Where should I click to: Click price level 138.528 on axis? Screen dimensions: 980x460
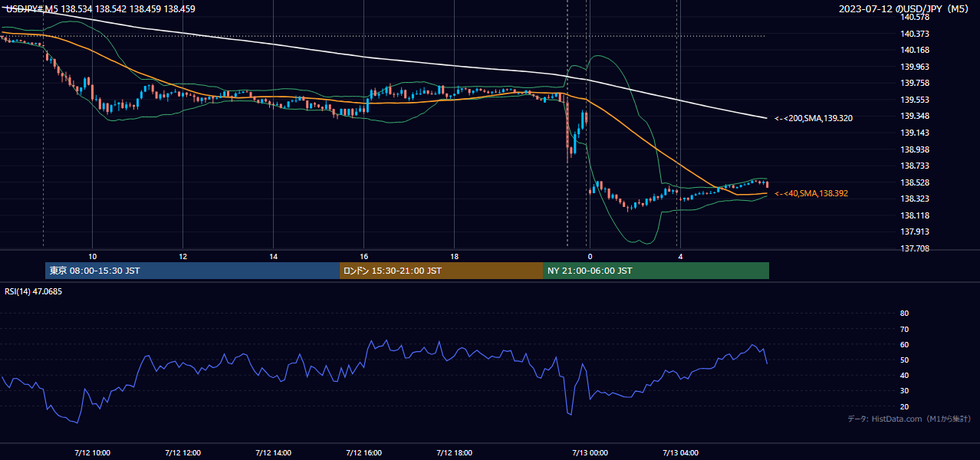916,182
